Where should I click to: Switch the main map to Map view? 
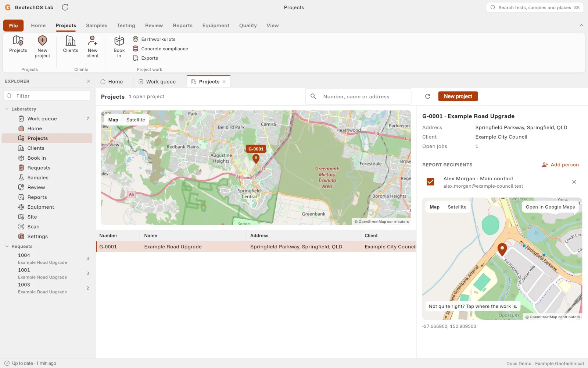coord(113,120)
